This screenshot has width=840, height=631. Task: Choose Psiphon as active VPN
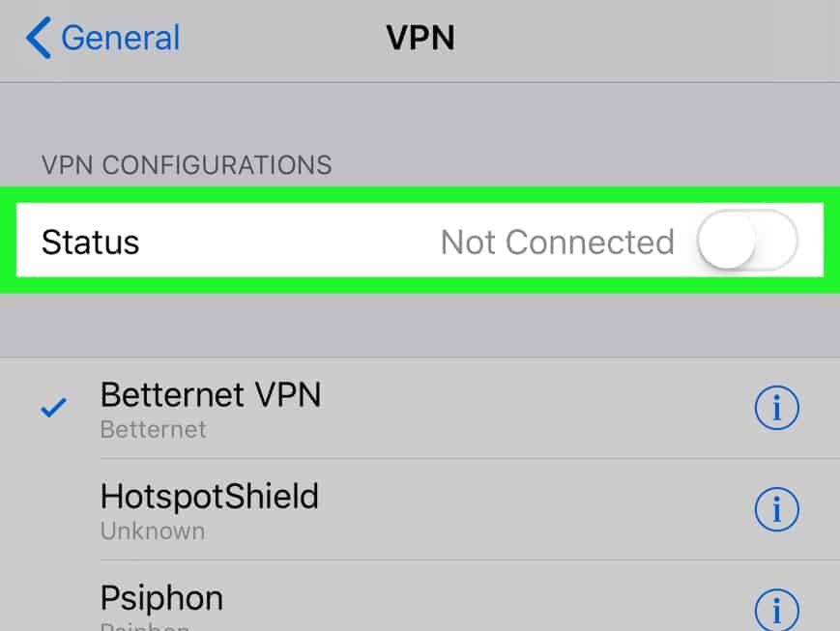coord(420,596)
